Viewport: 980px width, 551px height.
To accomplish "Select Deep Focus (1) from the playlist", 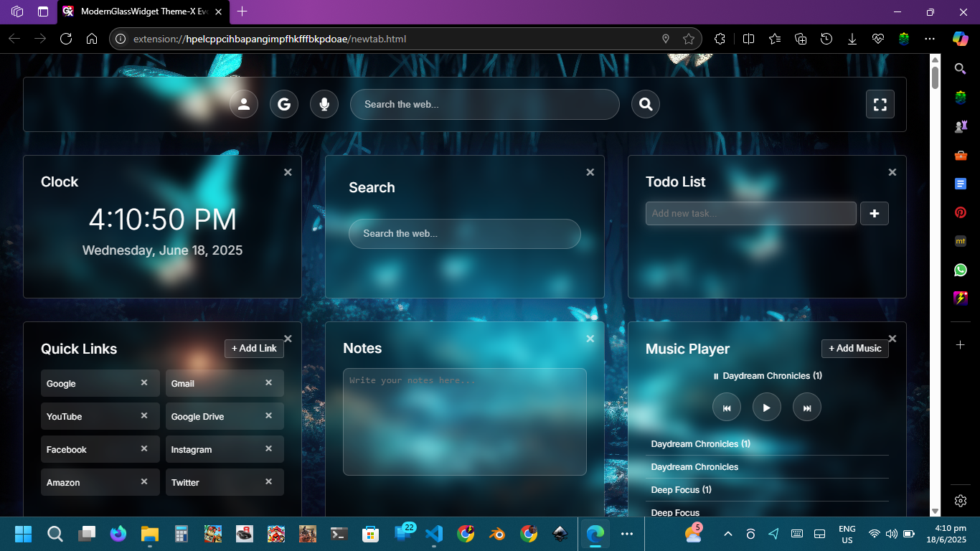I will click(x=681, y=490).
